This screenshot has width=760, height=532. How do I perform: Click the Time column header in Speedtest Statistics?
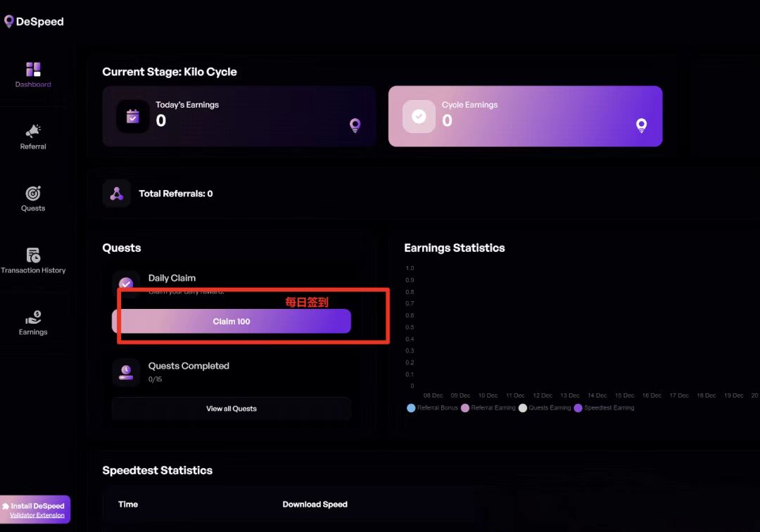click(x=128, y=504)
